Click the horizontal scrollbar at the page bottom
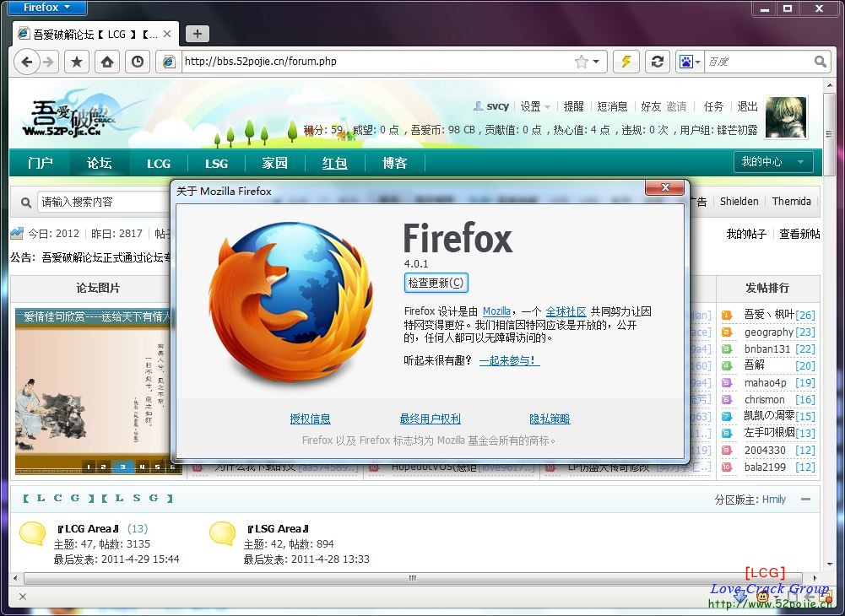Image resolution: width=845 pixels, height=616 pixels. 413,578
